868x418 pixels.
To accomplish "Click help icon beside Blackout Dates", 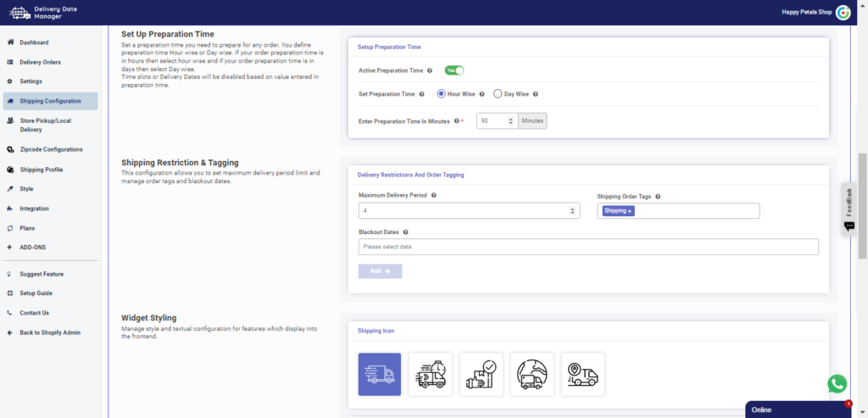I will 406,232.
